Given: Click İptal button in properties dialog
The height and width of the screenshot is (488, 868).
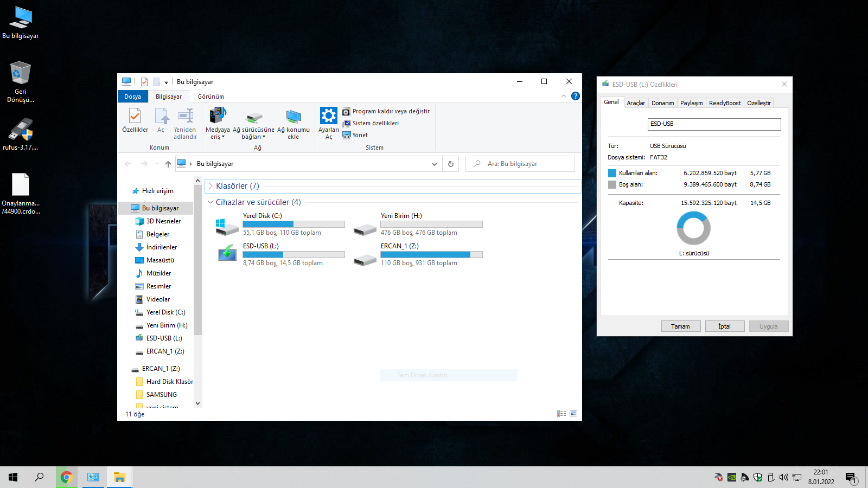Looking at the screenshot, I should [724, 326].
